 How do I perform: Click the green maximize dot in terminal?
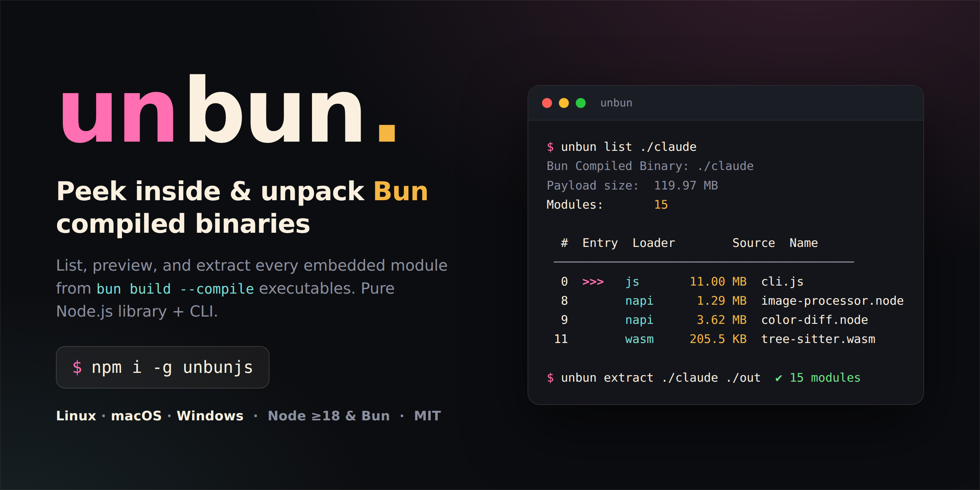pos(581,103)
